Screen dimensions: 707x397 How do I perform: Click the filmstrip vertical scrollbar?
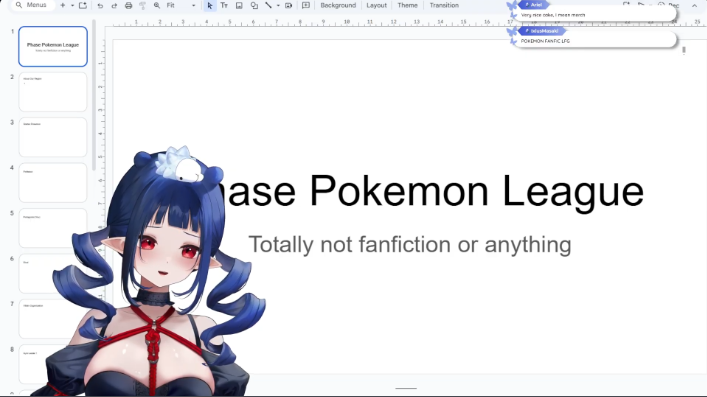point(94,95)
